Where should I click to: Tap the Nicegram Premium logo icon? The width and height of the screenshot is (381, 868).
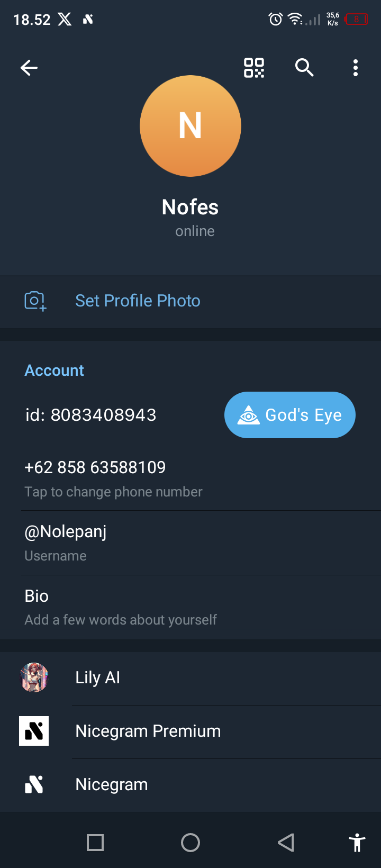pos(34,731)
